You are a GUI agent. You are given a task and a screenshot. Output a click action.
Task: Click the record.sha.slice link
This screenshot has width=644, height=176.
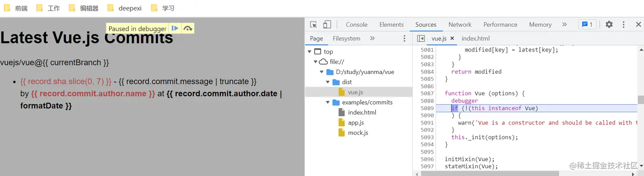coord(66,81)
